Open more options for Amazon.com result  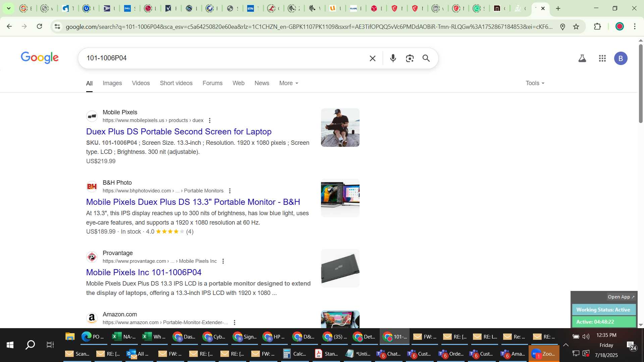pos(234,322)
